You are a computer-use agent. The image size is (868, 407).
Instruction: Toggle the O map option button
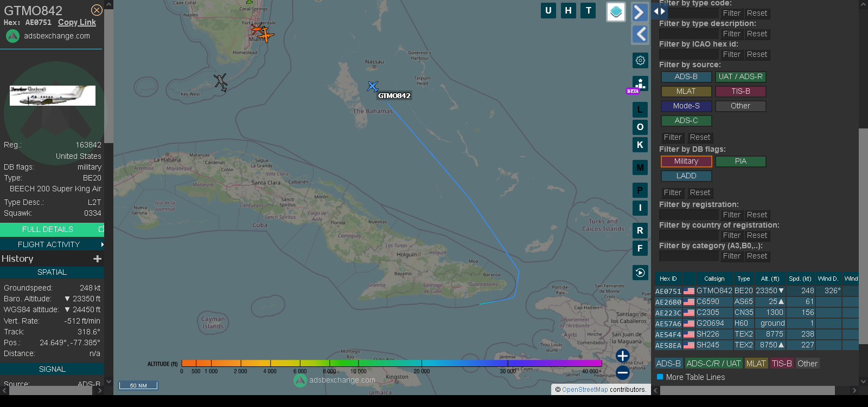[640, 127]
